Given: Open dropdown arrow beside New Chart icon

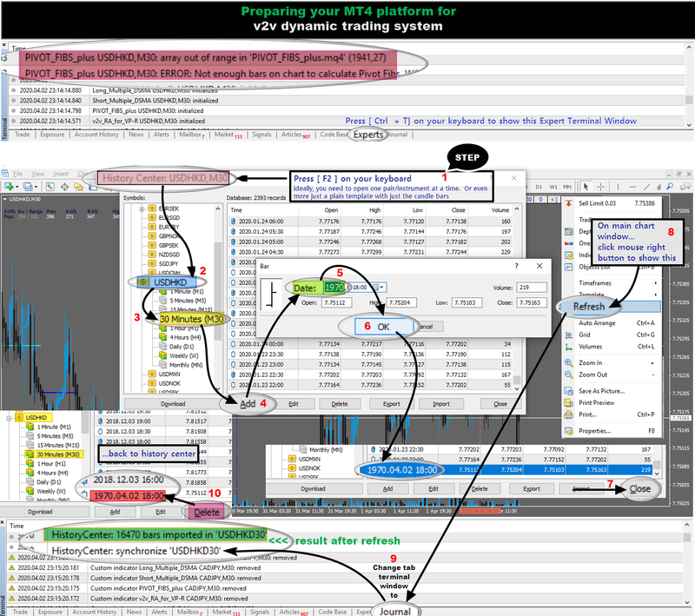Looking at the screenshot, I should coord(17,187).
